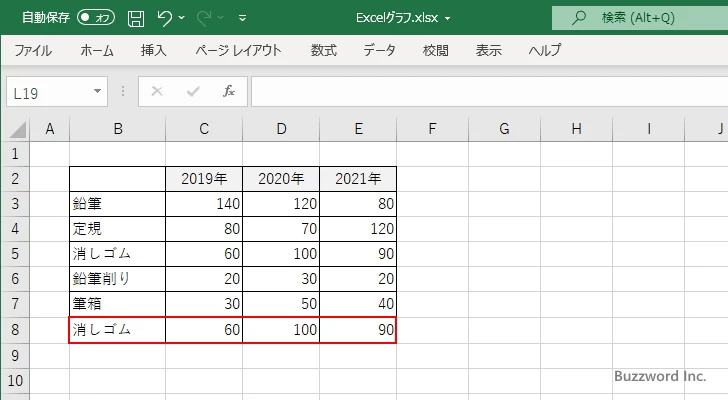Click cell D4 containing 70
The width and height of the screenshot is (728, 400).
(281, 229)
